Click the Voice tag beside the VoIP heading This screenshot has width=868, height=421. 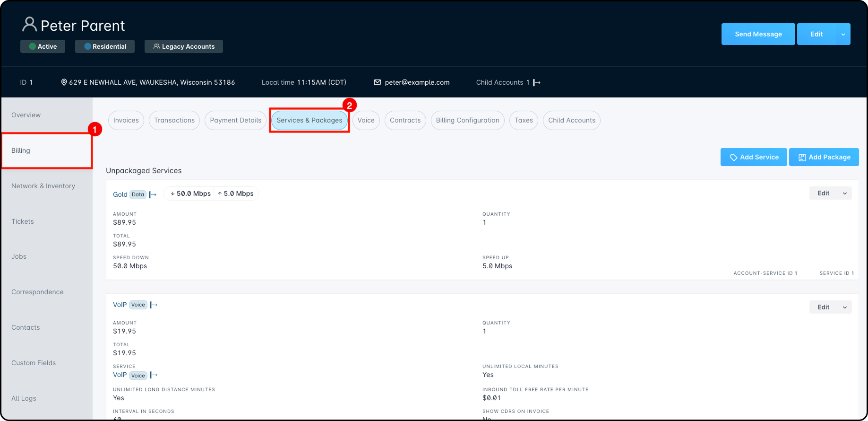138,305
